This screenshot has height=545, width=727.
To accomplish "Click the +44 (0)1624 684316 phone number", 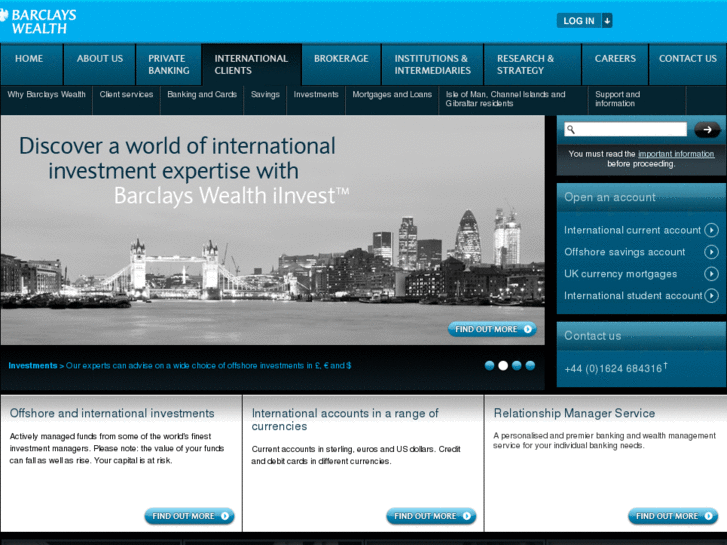I will point(616,368).
